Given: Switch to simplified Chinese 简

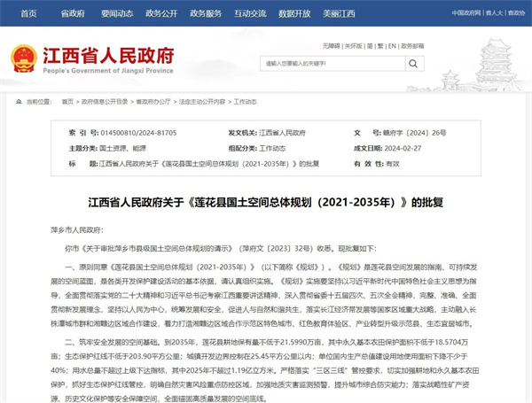Looking at the screenshot, I should pos(370,46).
